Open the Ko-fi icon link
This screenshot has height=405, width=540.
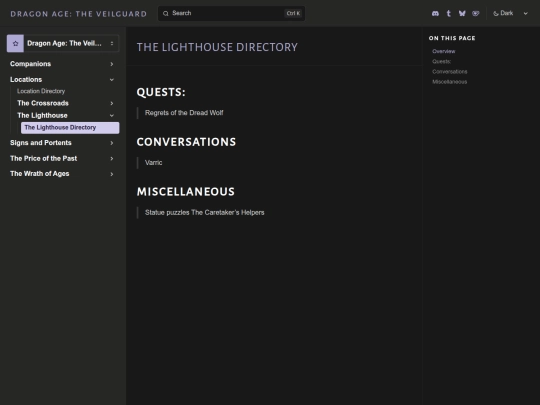476,13
